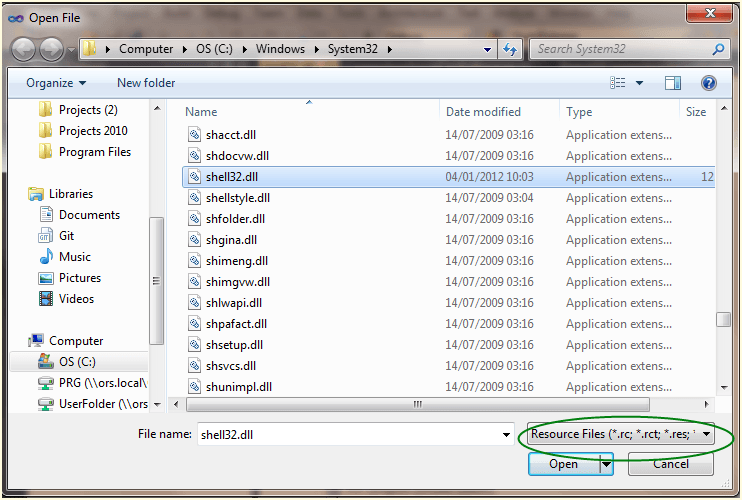Screen dimensions: 742x500
Task: Click the Open button
Action: point(563,464)
